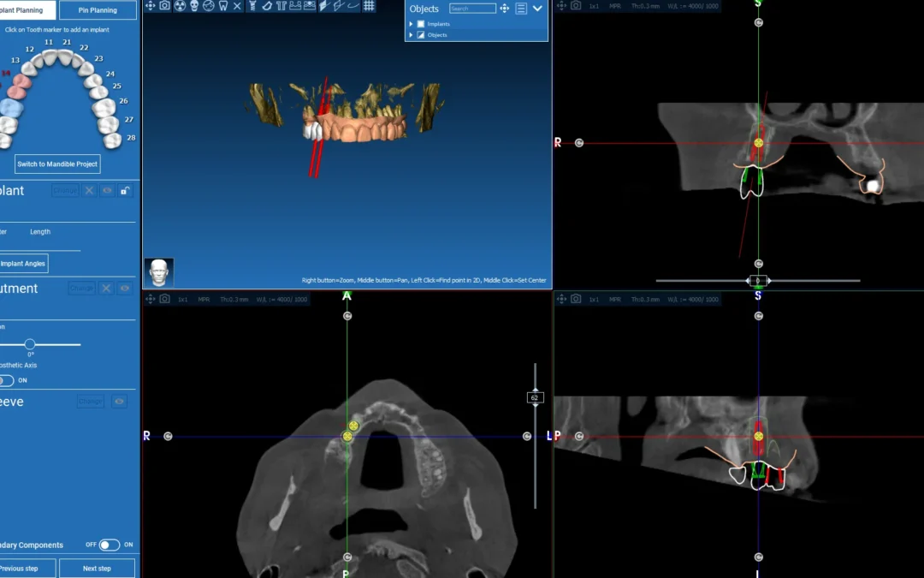Click the X icon in the top toolbar
924x578 pixels.
238,6
